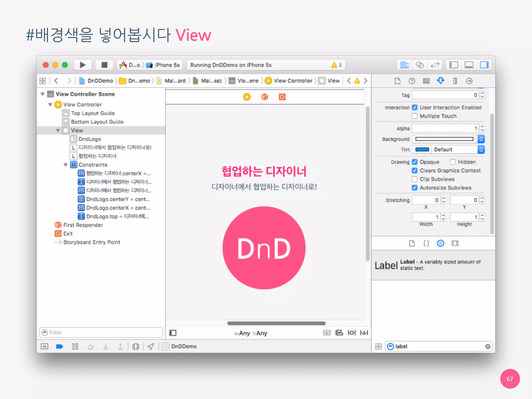Open the Standard editor view
The image size is (532, 399).
(x=404, y=65)
